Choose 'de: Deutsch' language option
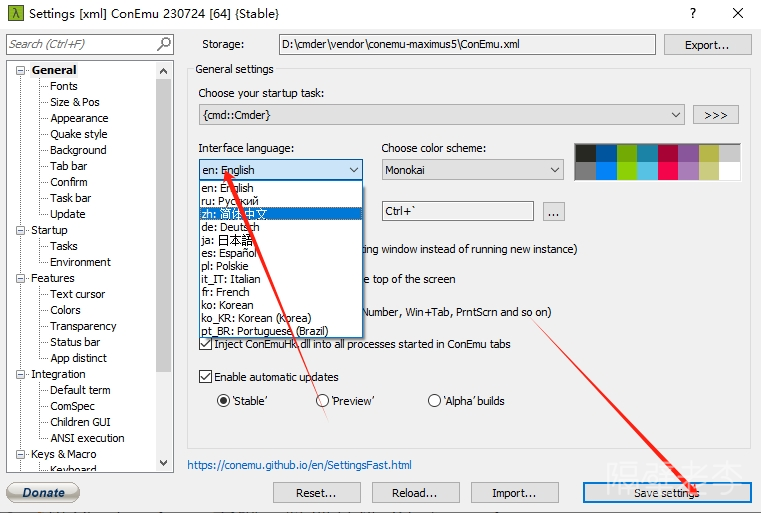This screenshot has width=761, height=513. 281,227
